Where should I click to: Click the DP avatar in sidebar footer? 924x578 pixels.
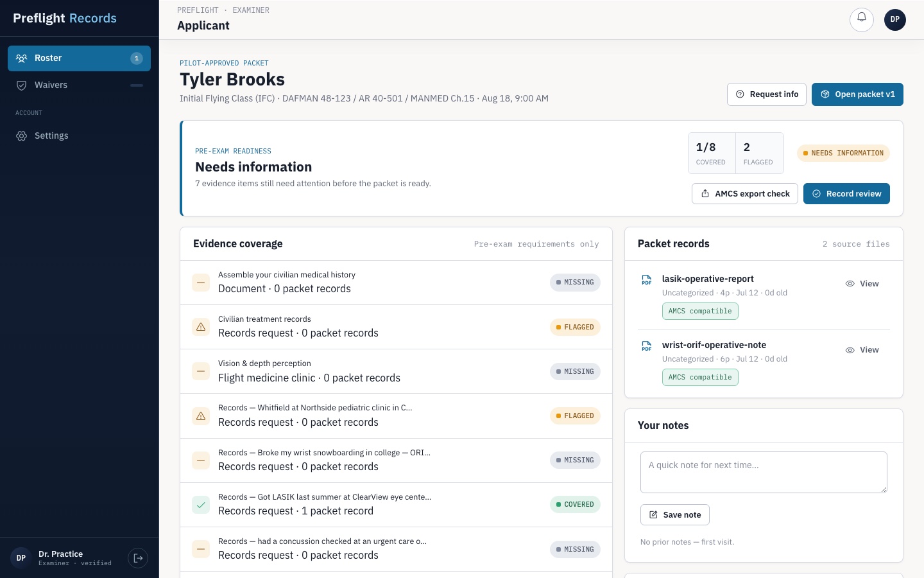pyautogui.click(x=21, y=558)
